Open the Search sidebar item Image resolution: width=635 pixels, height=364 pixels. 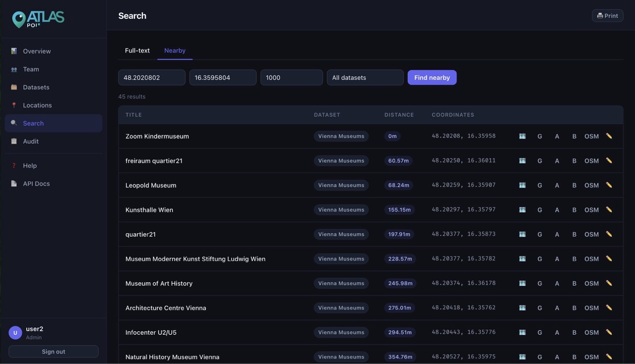point(54,123)
